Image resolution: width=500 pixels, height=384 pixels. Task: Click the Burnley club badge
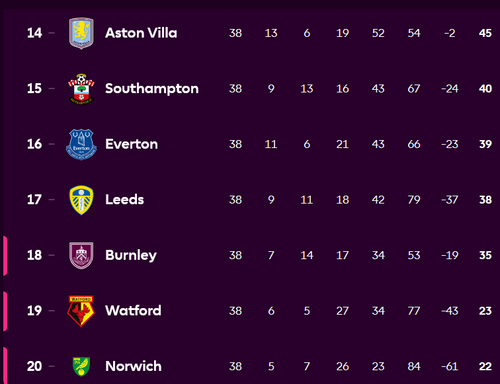(x=81, y=255)
